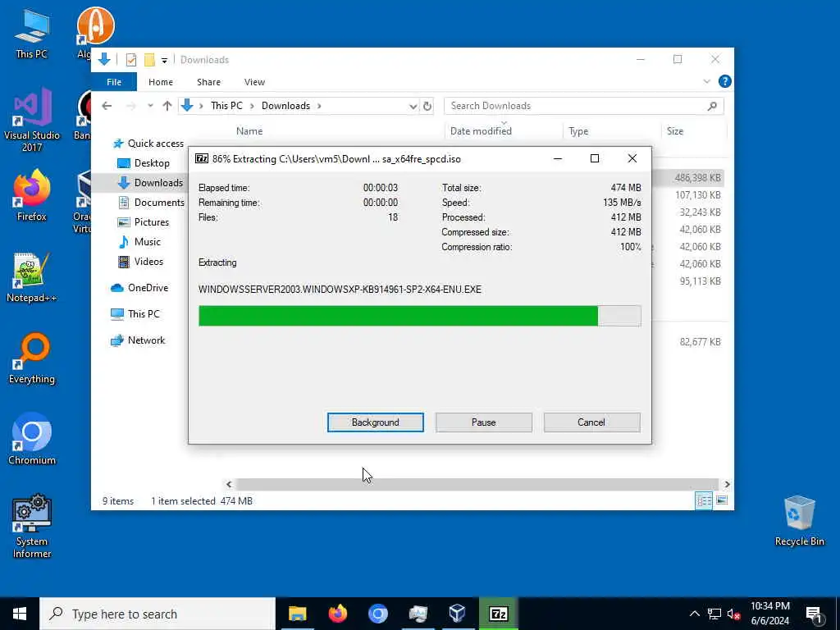Viewport: 840px width, 630px height.
Task: Select Quick access in navigation pane
Action: 148,143
